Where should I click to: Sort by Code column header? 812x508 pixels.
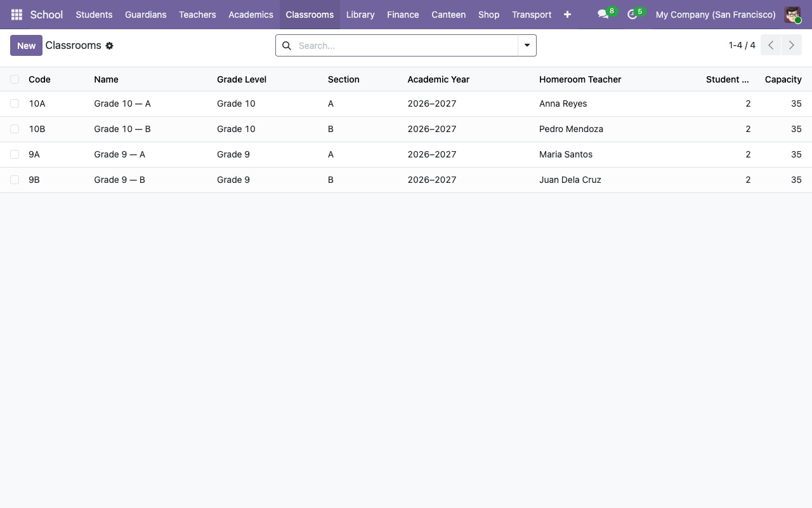pyautogui.click(x=39, y=79)
